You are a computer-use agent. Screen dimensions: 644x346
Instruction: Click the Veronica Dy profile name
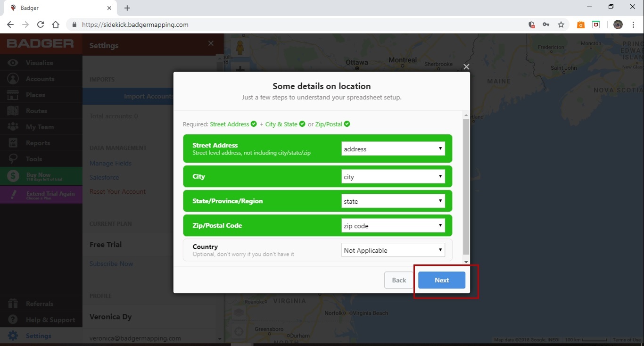111,317
